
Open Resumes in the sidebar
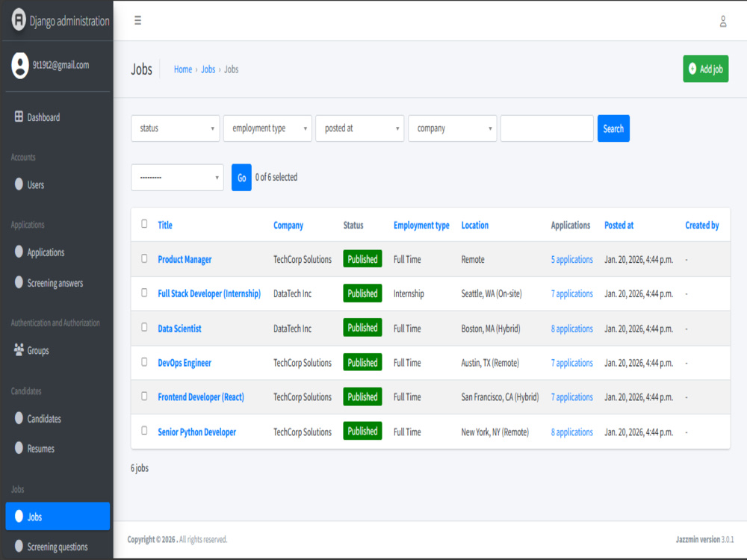[x=58, y=449]
